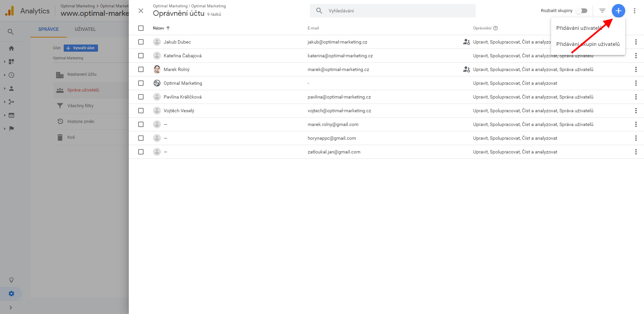
Task: Check the box for Pavlína Králíčková
Action: 141,97
